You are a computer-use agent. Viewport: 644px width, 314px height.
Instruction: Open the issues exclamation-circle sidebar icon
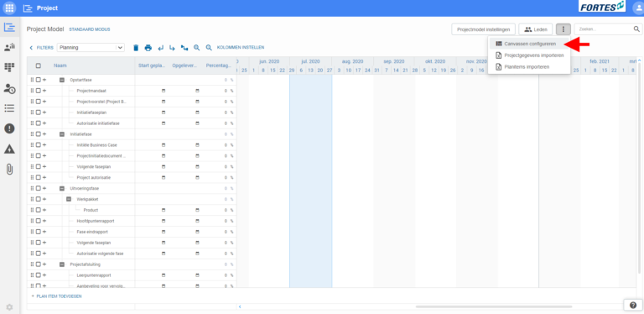click(9, 128)
